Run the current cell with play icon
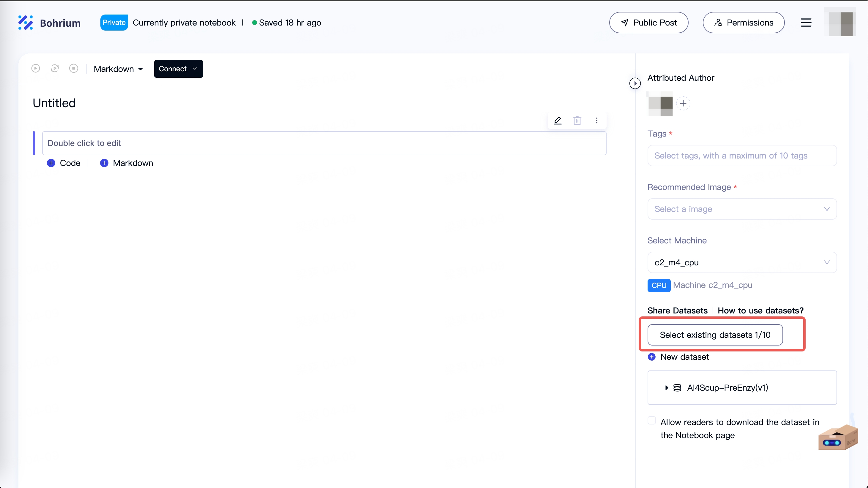 [36, 69]
